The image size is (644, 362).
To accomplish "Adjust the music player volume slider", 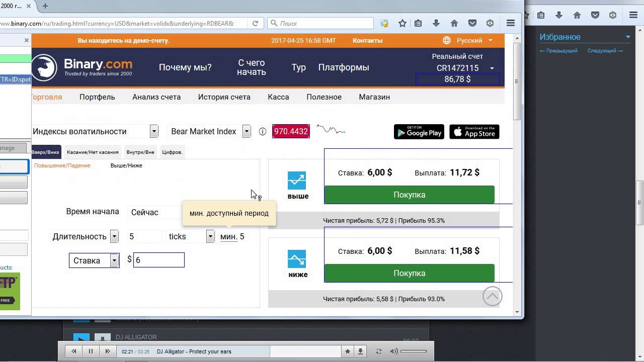I will [414, 351].
